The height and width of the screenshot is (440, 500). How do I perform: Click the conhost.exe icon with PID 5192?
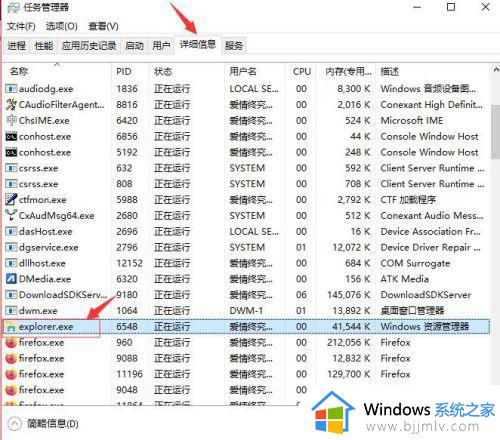click(11, 152)
